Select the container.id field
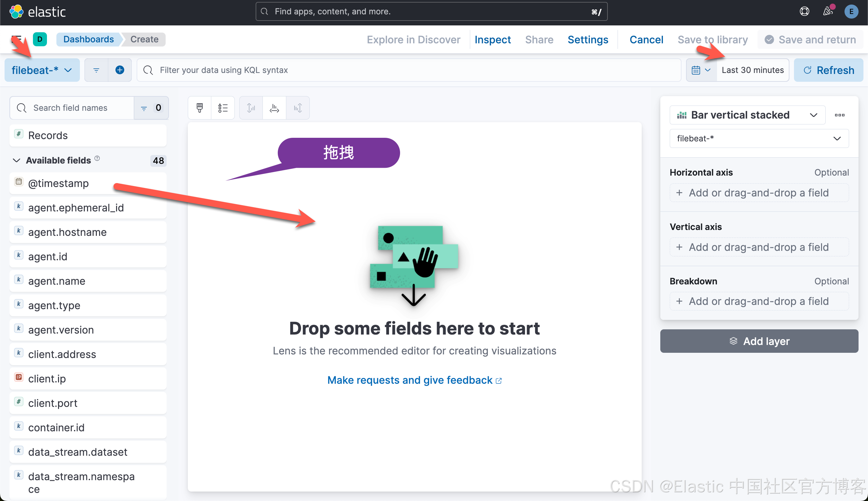This screenshot has width=868, height=501. pos(88,427)
